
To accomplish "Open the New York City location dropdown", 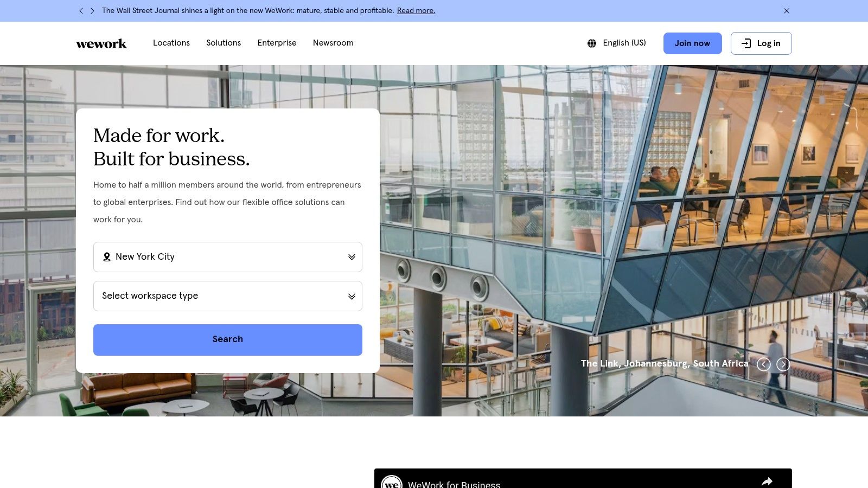I will point(228,257).
